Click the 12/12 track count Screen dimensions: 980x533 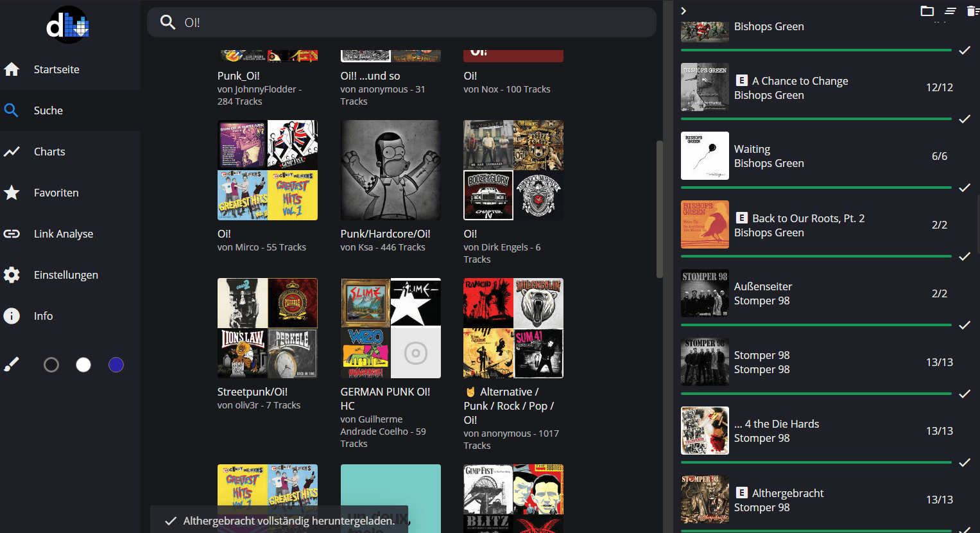tap(940, 87)
